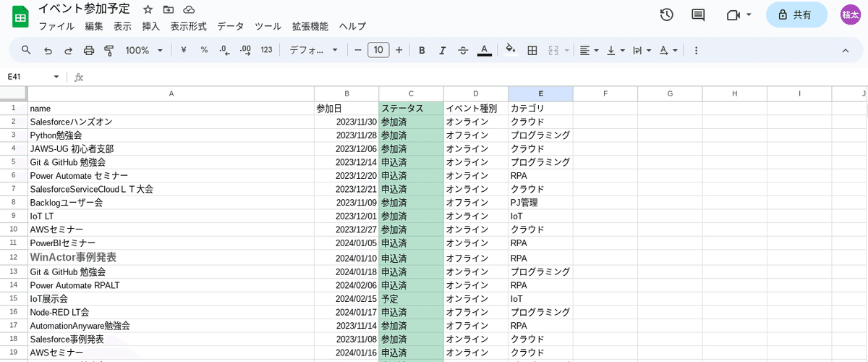This screenshot has width=868, height=362.
Task: Toggle italic formatting
Action: click(x=443, y=50)
